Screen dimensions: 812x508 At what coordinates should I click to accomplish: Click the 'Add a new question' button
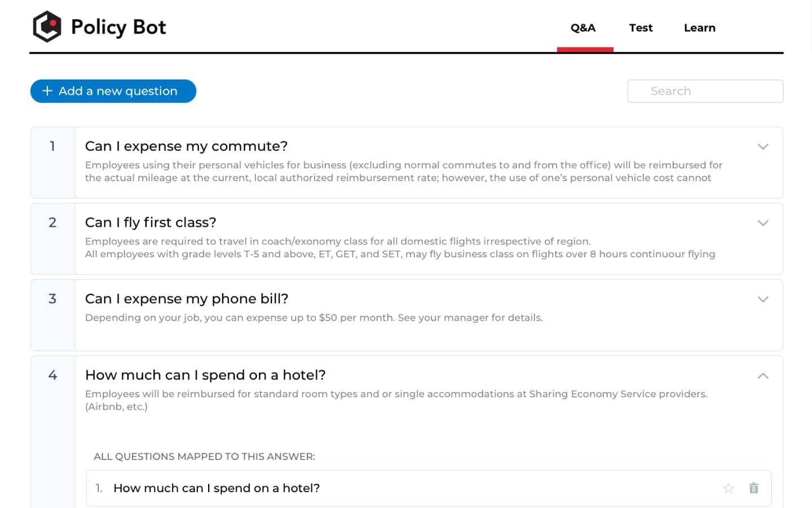(x=113, y=91)
